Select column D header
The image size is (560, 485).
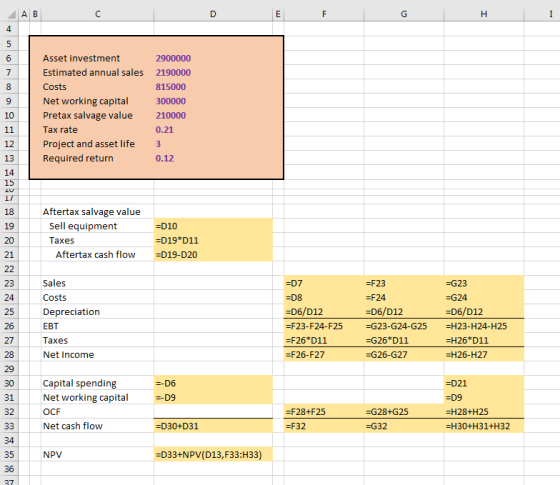tap(213, 14)
